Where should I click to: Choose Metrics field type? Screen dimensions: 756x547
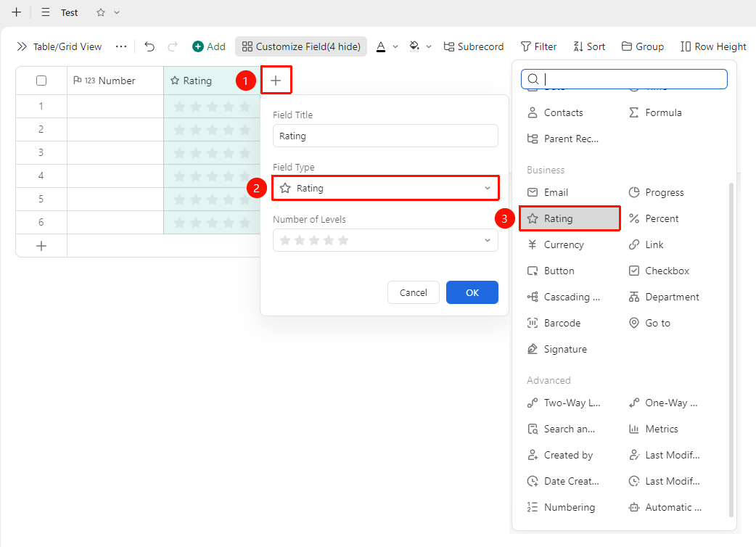653,429
